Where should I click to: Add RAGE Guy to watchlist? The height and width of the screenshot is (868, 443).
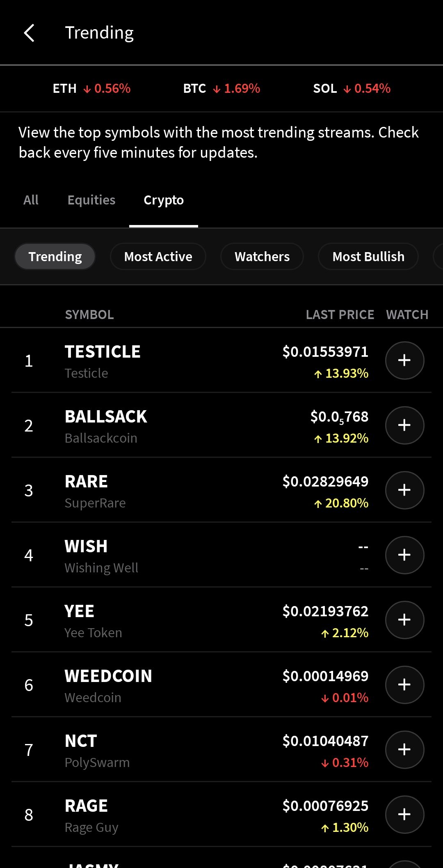pos(404,815)
